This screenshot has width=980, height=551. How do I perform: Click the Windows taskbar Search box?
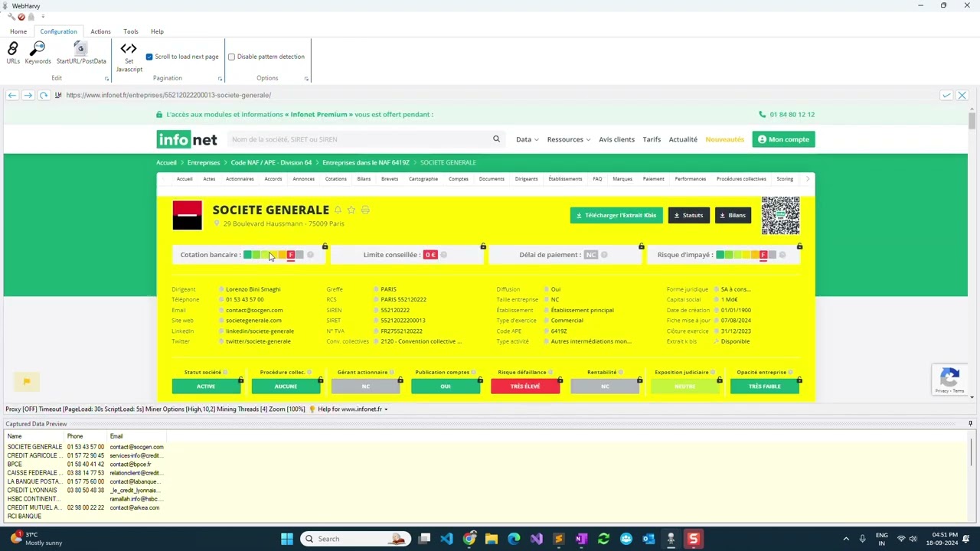click(355, 539)
